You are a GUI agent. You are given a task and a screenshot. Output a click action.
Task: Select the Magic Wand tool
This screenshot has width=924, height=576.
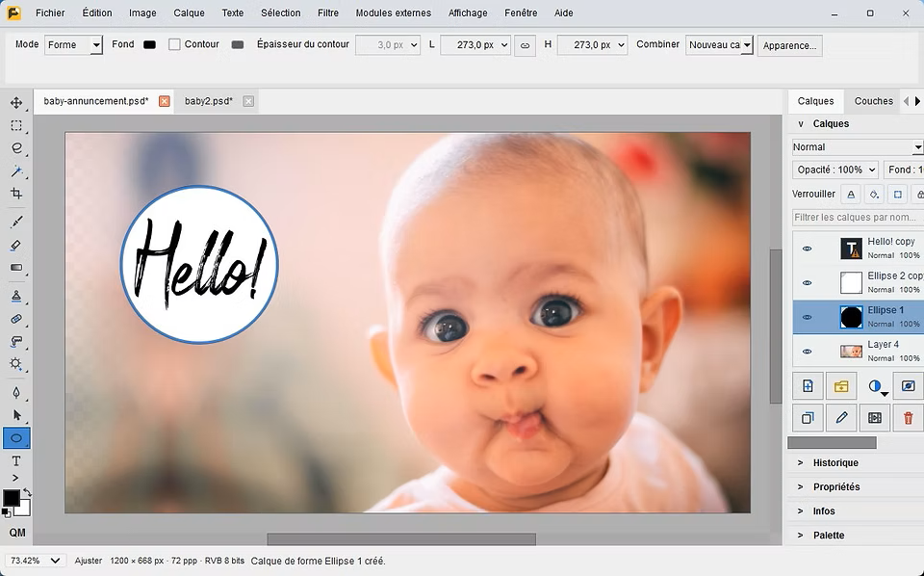click(x=16, y=171)
